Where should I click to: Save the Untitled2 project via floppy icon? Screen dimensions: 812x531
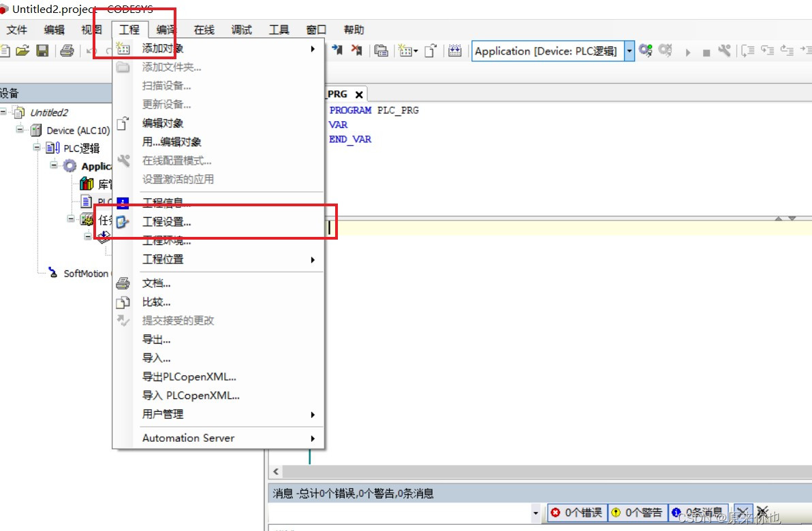tap(42, 50)
